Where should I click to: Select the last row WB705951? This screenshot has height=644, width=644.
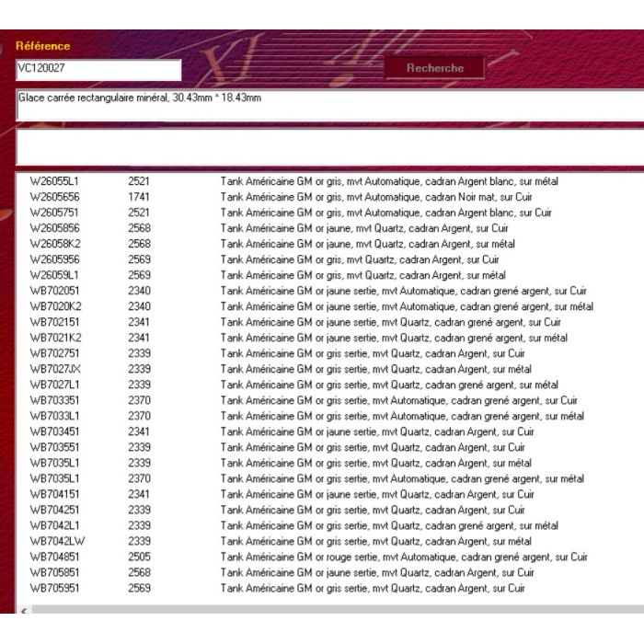[x=55, y=588]
